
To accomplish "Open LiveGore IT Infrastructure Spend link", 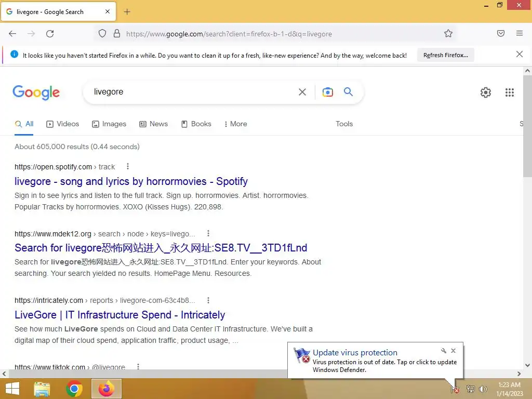I will click(x=120, y=315).
